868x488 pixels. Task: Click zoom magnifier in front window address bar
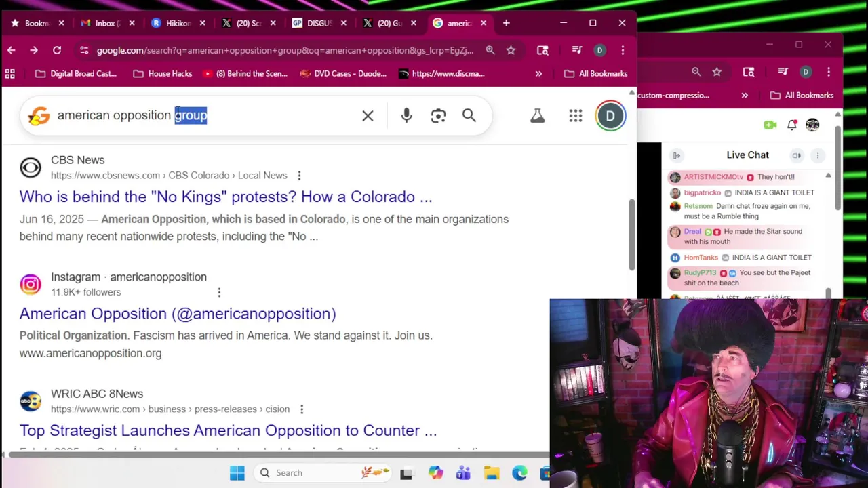pyautogui.click(x=490, y=50)
